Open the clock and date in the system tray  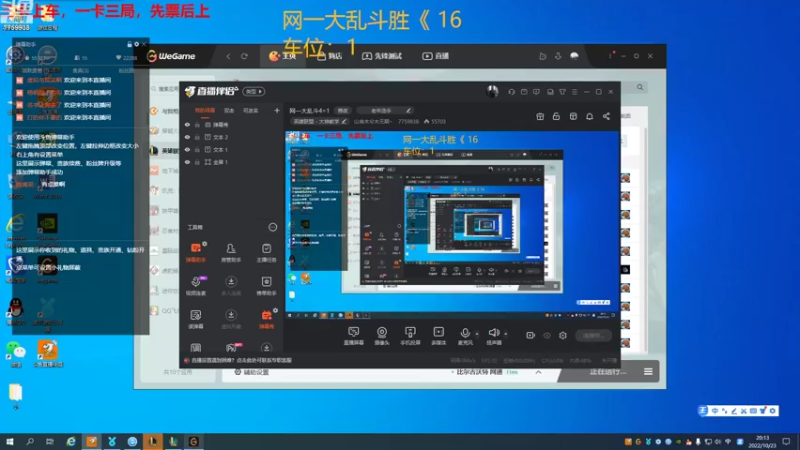click(762, 441)
